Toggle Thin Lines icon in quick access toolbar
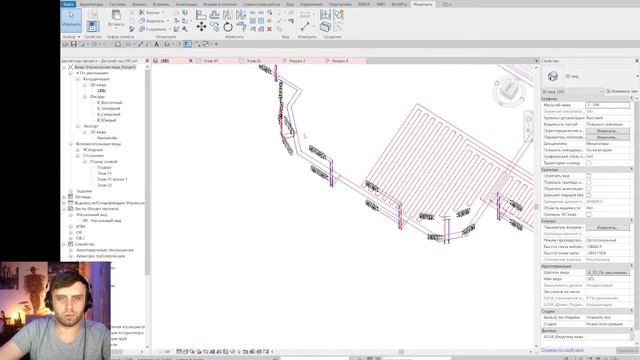This screenshot has height=360, width=640. click(187, 44)
